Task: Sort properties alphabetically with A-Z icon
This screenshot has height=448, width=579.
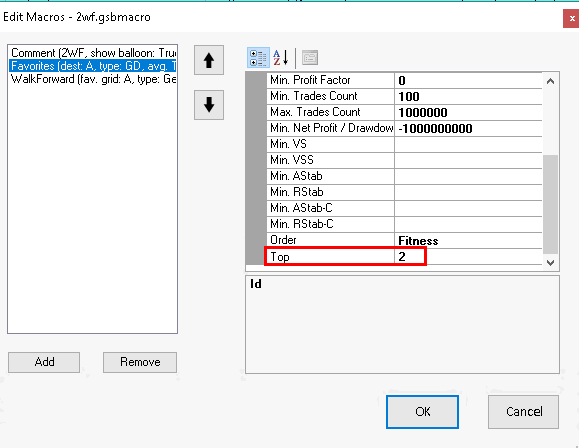Action: coord(281,58)
